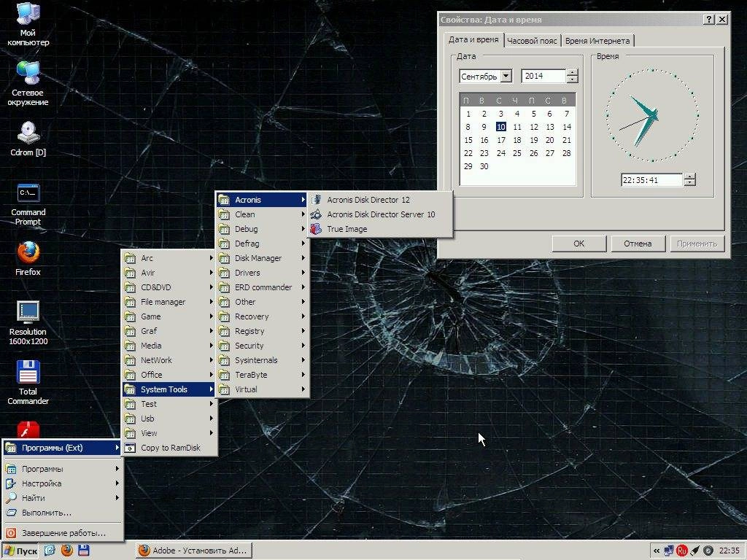Open the File manager programs folder
747x560 pixels.
pyautogui.click(x=169, y=302)
